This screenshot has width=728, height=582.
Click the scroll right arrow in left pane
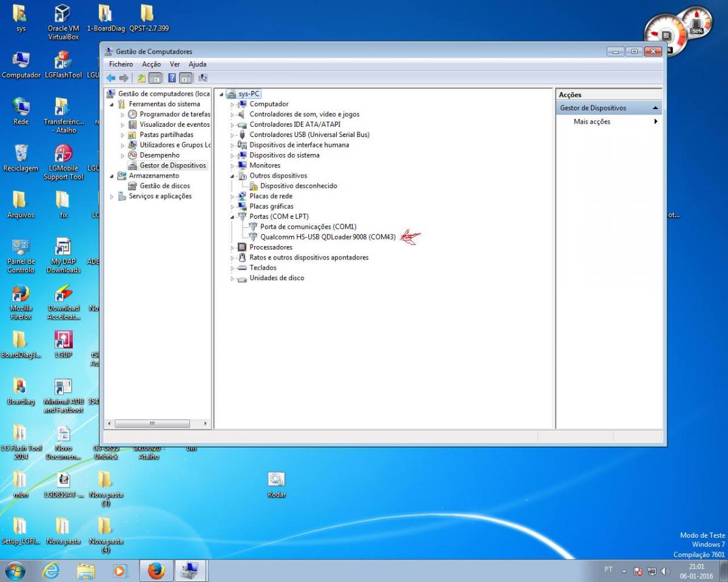(206, 423)
